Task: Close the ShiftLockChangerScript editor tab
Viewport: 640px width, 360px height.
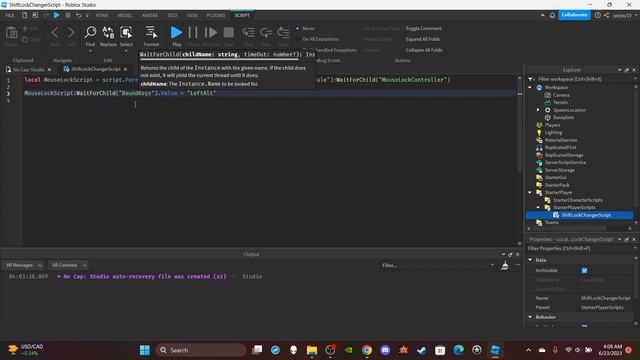Action: coord(125,69)
